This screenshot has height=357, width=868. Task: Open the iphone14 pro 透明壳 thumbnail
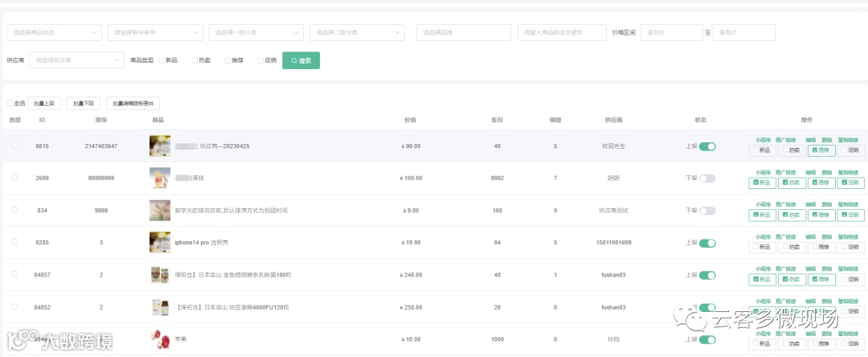(x=159, y=243)
